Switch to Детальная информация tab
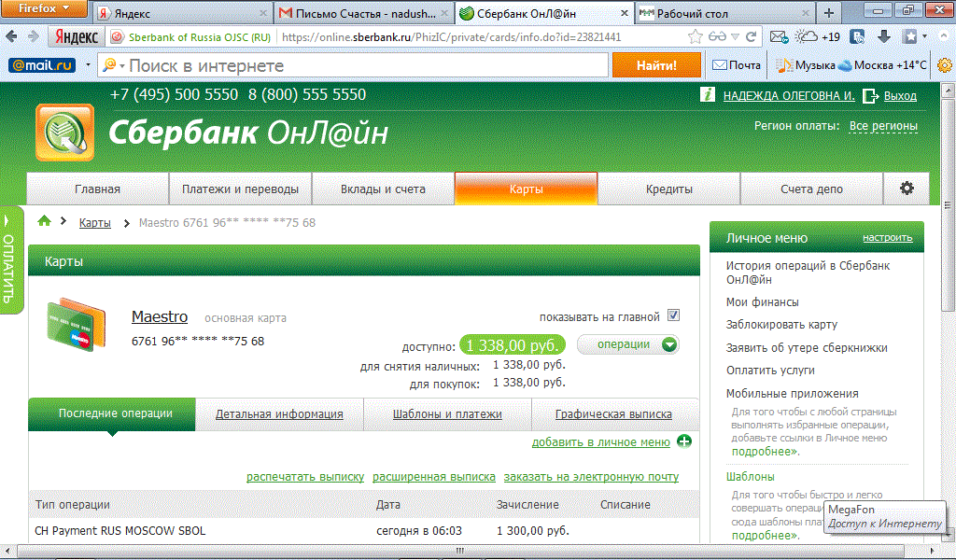956x560 pixels. point(279,413)
